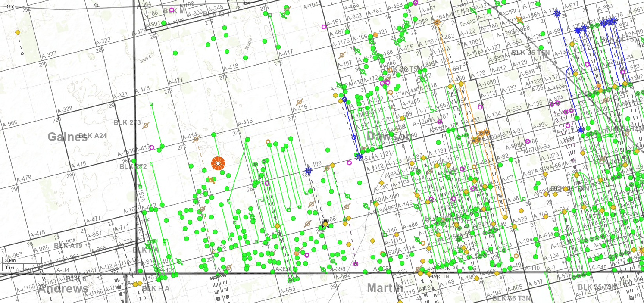Select the blue star well beside A-409
Screen dimensions: 644x303
(308, 171)
